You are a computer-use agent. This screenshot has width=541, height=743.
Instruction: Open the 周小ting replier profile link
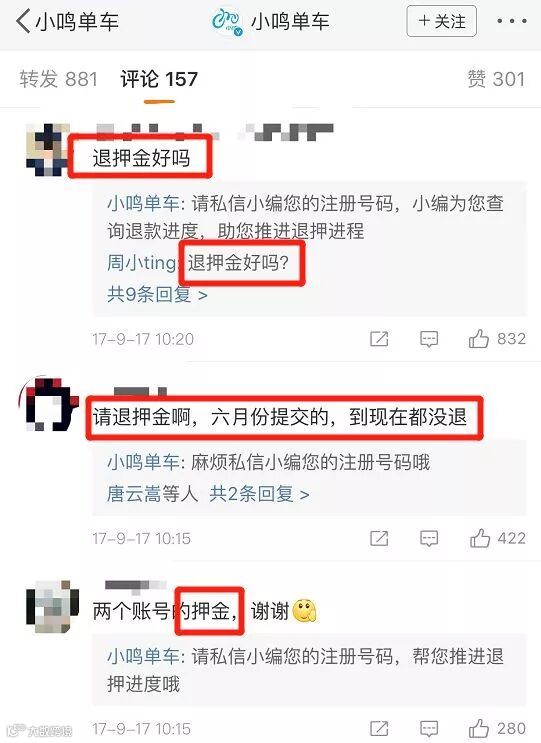(142, 263)
